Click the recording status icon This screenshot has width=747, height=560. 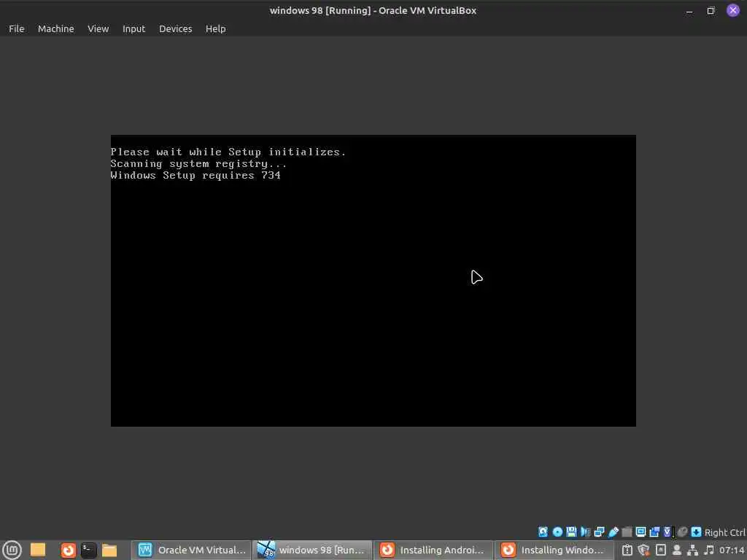654,532
